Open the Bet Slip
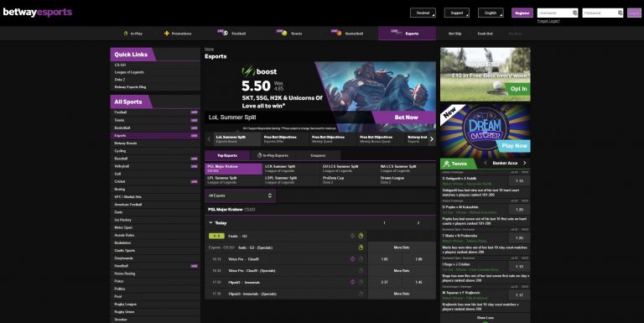 (454, 34)
